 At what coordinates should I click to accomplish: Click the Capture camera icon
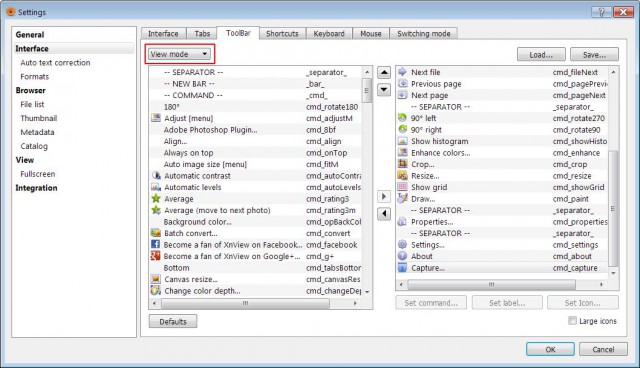(x=402, y=268)
